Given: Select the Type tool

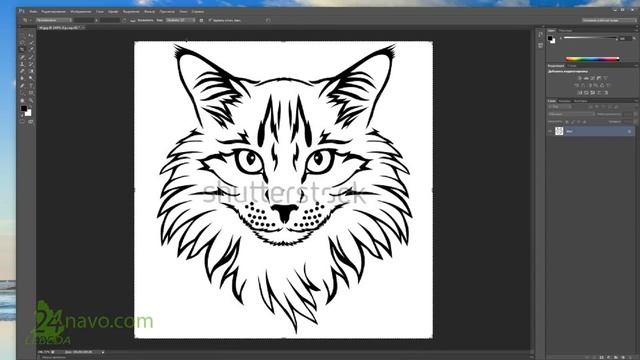Looking at the screenshot, I should (x=31, y=85).
